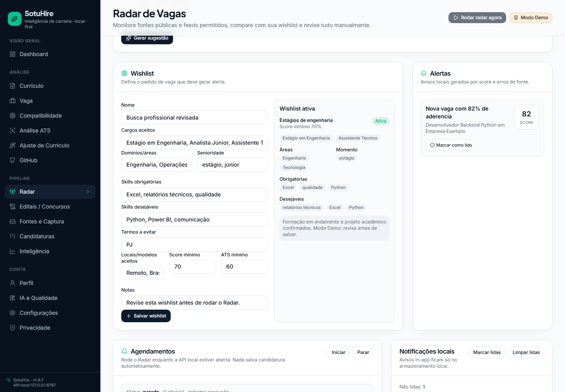The height and width of the screenshot is (392, 565).
Task: Click the status pulse icon near SotuHire v1.9.7
Action: click(9, 380)
